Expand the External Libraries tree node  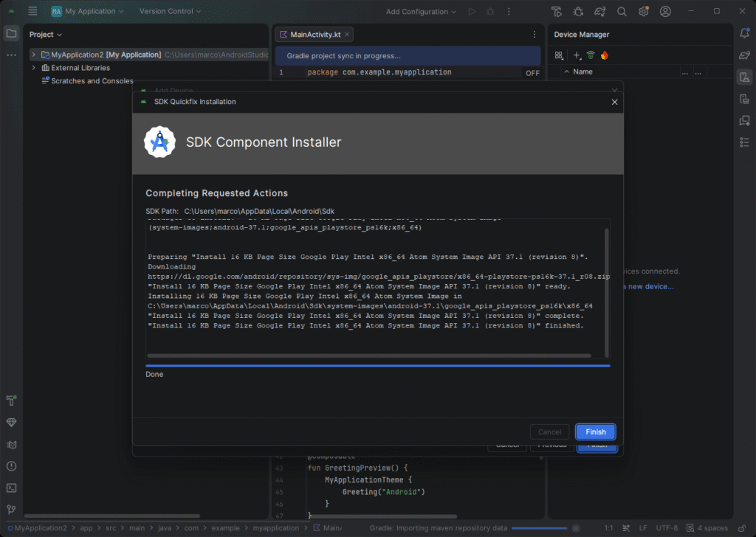33,68
